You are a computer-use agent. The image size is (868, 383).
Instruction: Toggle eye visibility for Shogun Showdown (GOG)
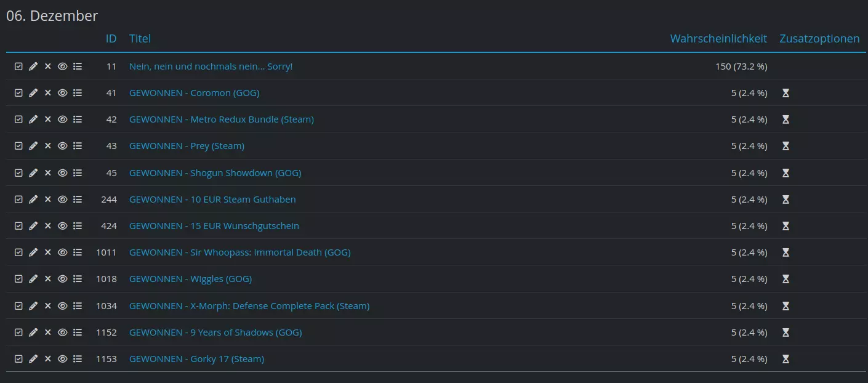[x=62, y=173]
